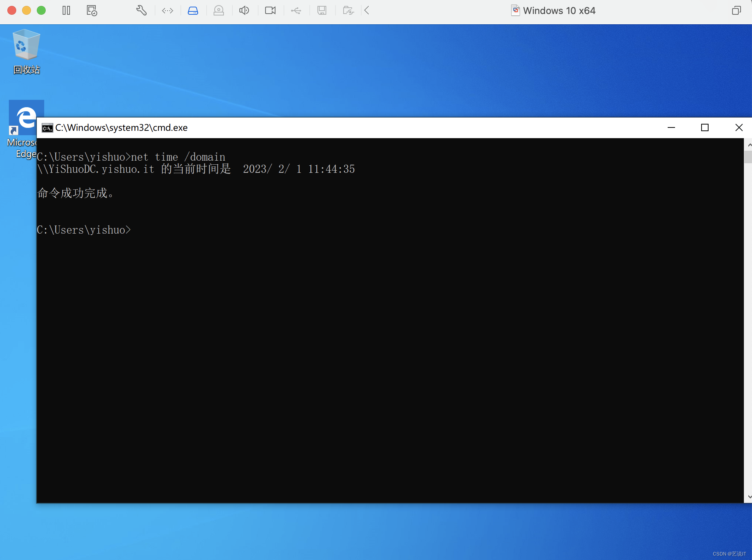752x560 pixels.
Task: Toggle the sound speaker icon
Action: click(x=244, y=10)
